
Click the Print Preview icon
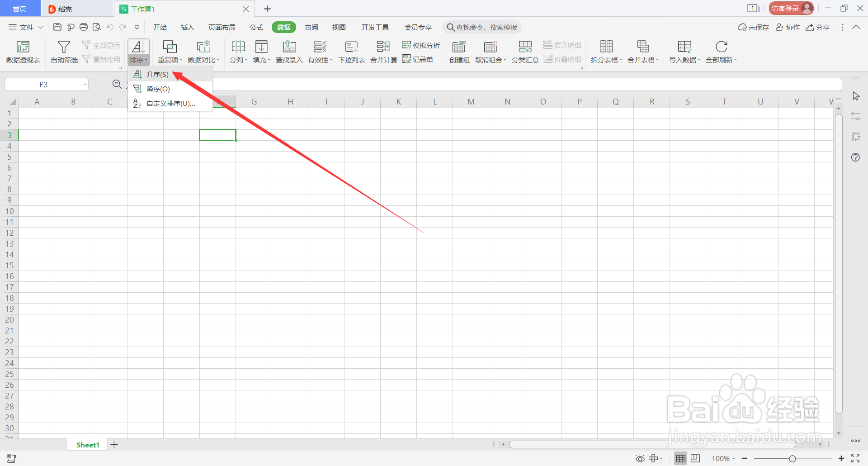97,27
